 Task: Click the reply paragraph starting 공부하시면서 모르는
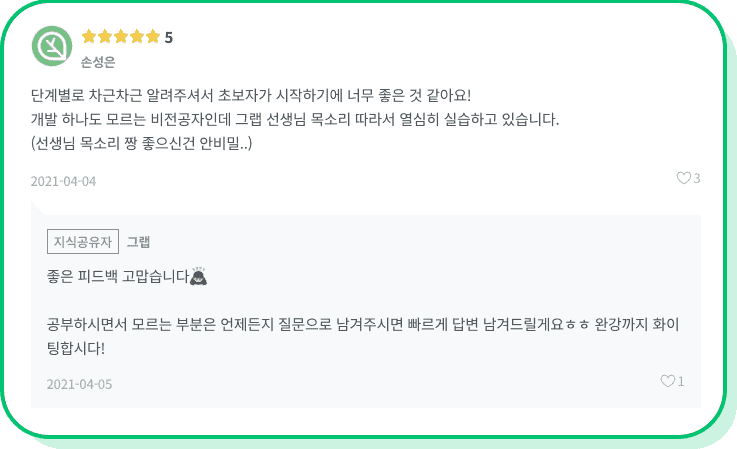pyautogui.click(x=363, y=336)
